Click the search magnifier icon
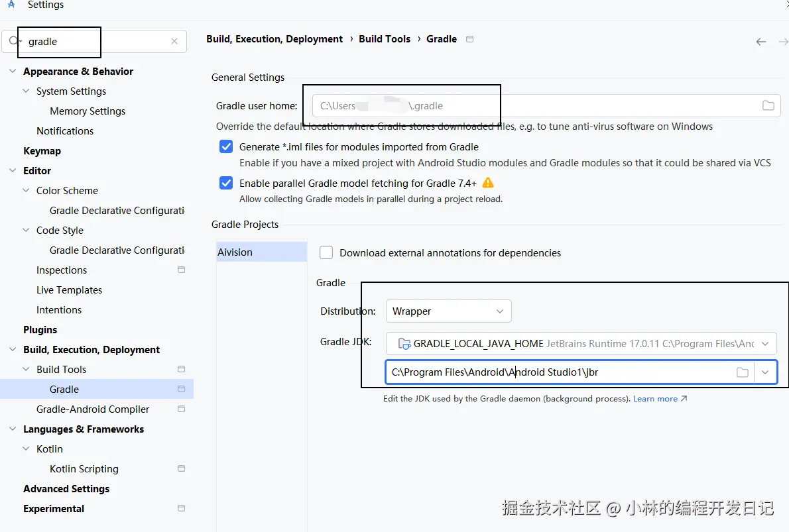Screen dimensions: 789x532 [13, 40]
